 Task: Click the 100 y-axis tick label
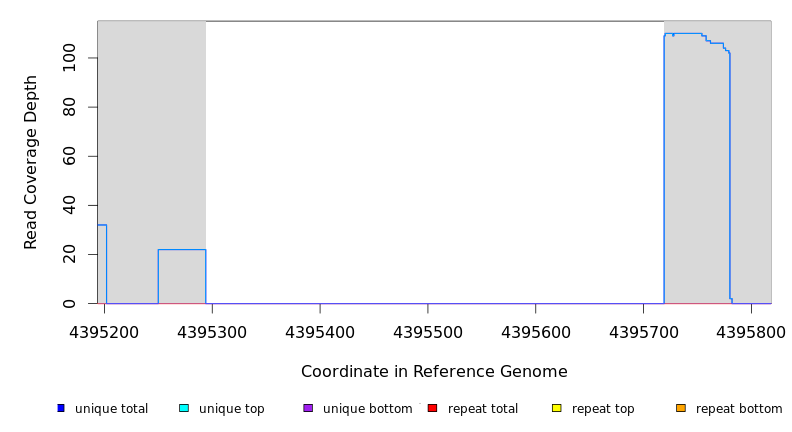click(x=69, y=58)
